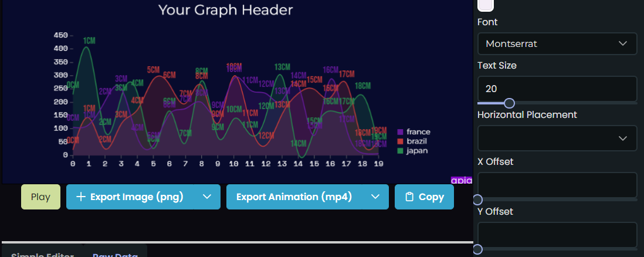
Task: Click Export Animation (mp4) button
Action: point(294,197)
